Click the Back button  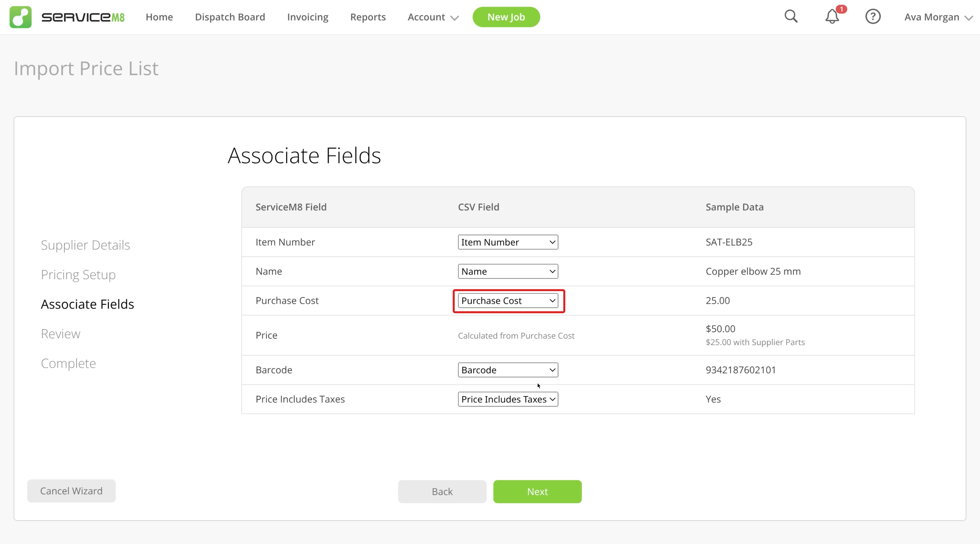tap(442, 492)
